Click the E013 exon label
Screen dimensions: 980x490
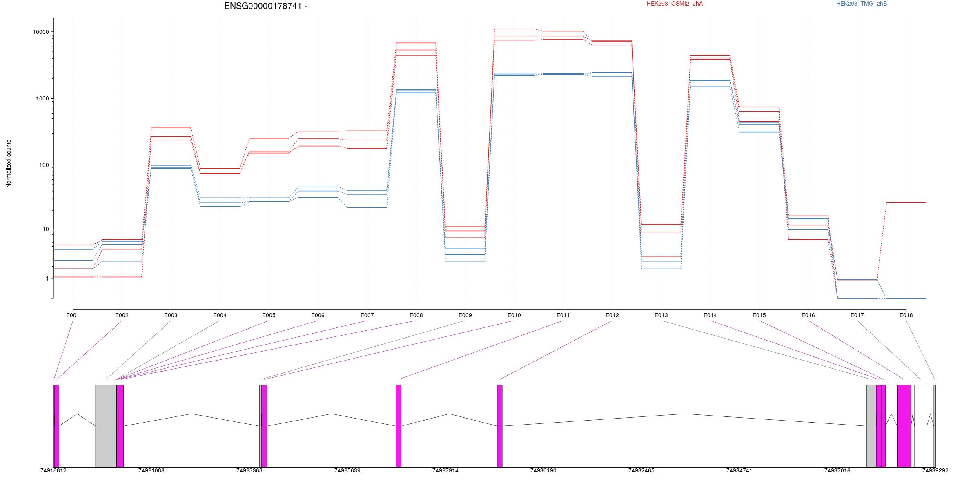tap(661, 315)
